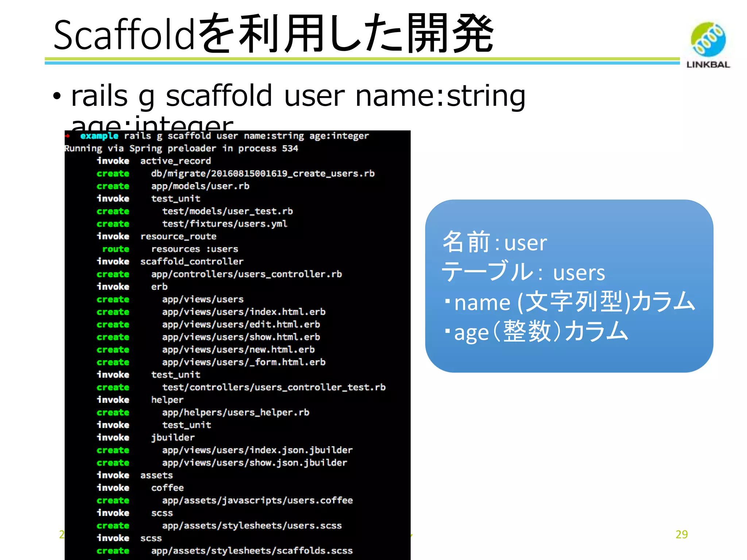Click the LINKBAL logo
Image resolution: width=747 pixels, height=560 pixels.
708,45
